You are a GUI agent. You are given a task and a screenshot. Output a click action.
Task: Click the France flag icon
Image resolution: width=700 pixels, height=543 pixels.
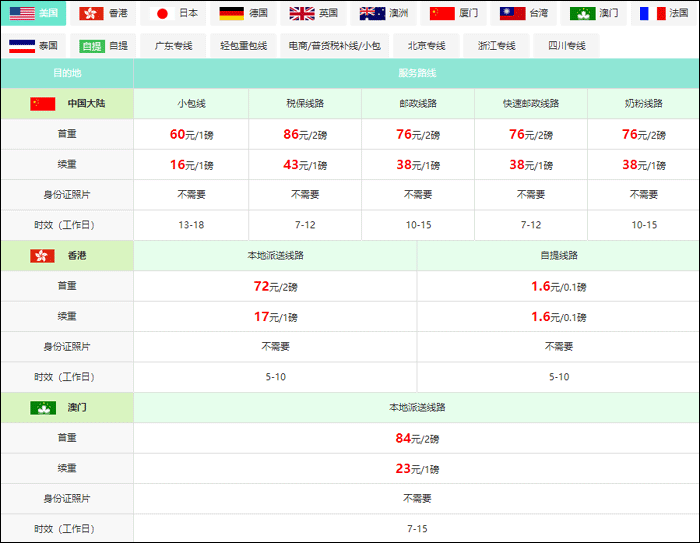pyautogui.click(x=653, y=13)
